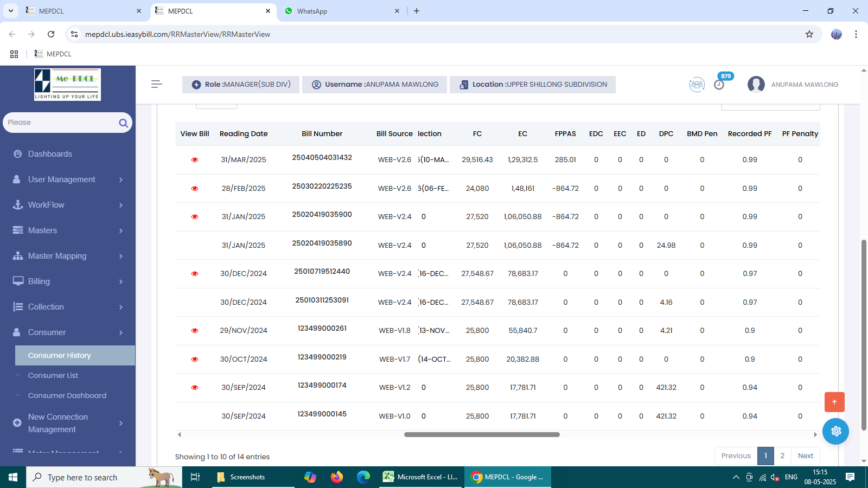Screen dimensions: 868x488
Task: Go to pagination page 2
Action: [782, 456]
